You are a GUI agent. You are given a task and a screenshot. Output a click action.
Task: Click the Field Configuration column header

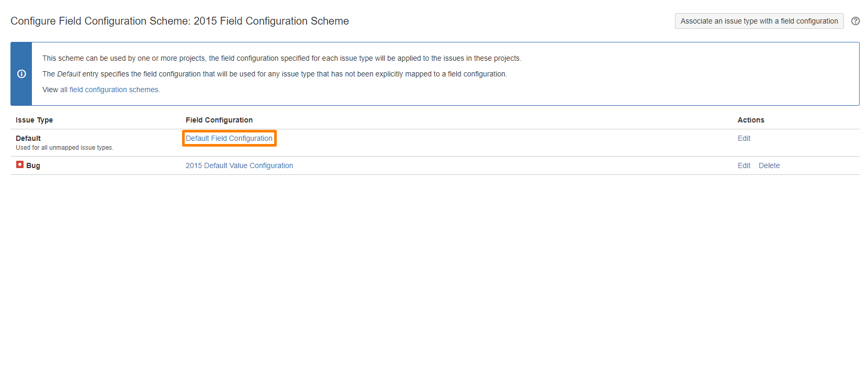tap(219, 120)
